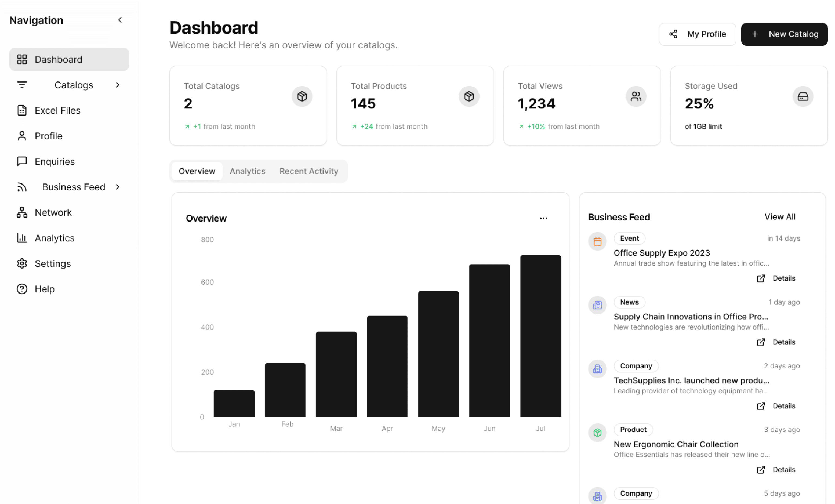
Task: Click the 'of 1GB limit' text
Action: pos(703,126)
